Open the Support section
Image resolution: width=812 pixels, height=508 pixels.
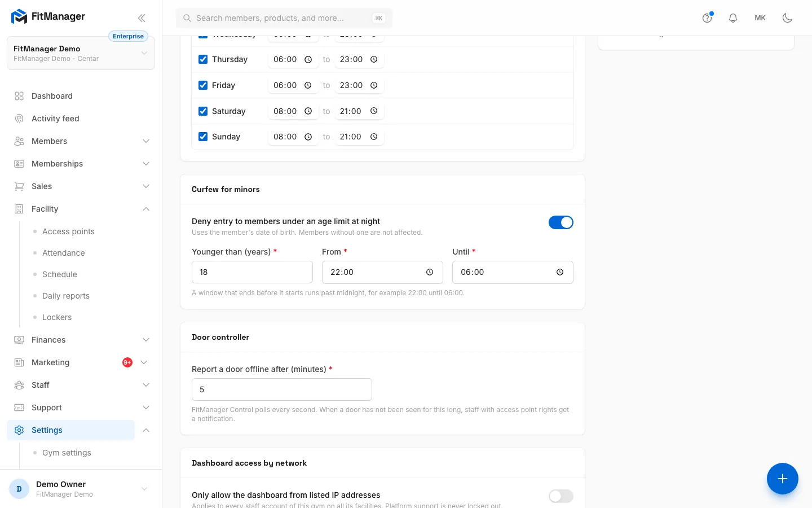(x=47, y=408)
